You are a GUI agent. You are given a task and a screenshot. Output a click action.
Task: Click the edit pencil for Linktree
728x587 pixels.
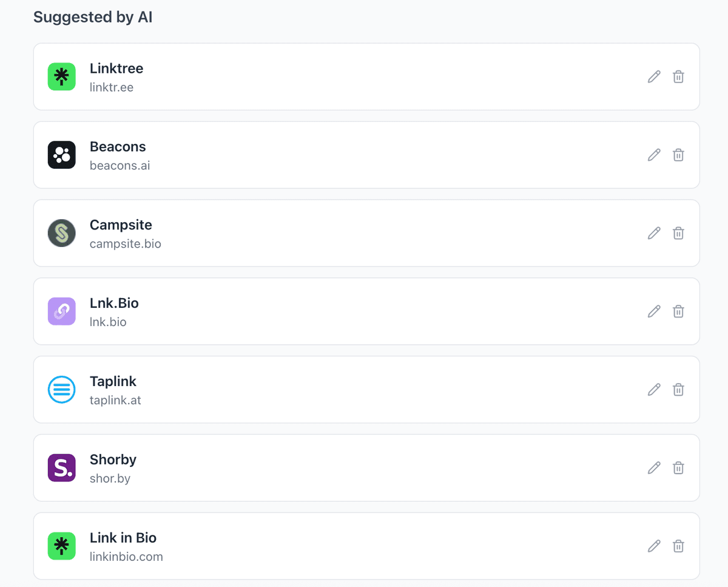click(653, 76)
